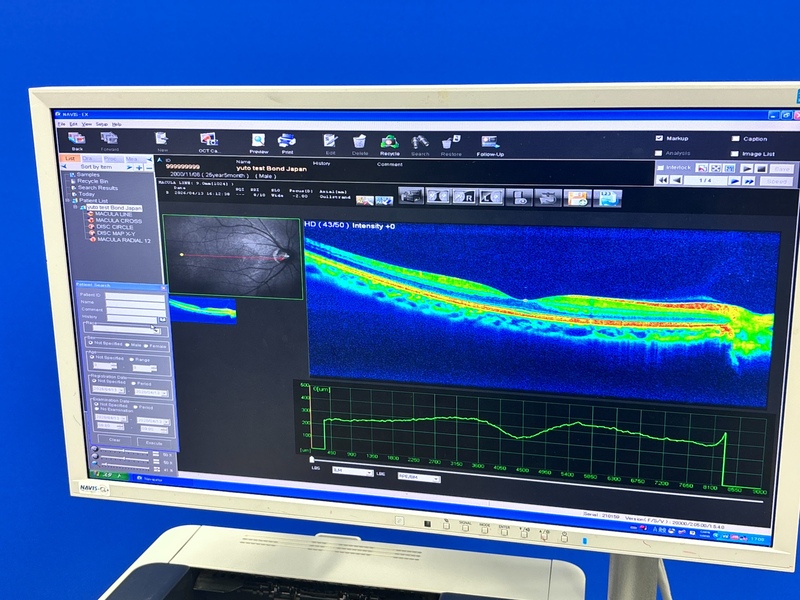
Task: Enable the Image List checkbox
Action: click(x=735, y=153)
